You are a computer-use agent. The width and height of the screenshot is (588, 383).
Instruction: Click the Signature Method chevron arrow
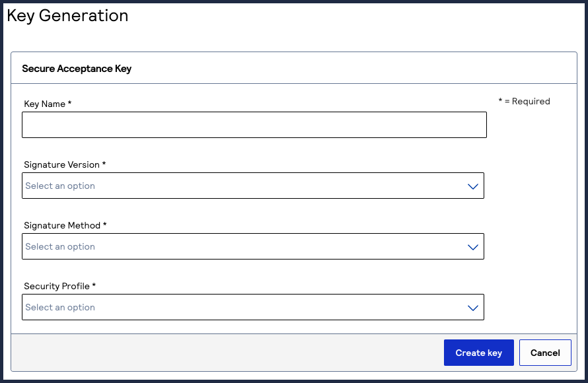(x=472, y=247)
